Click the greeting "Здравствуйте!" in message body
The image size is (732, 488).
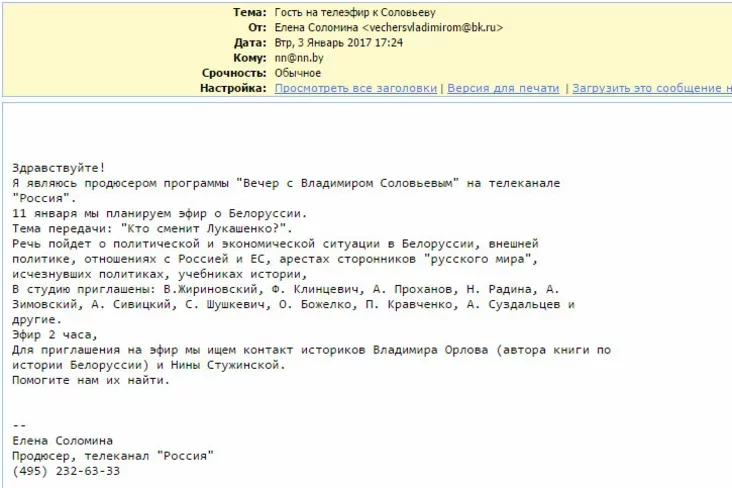tap(58, 169)
